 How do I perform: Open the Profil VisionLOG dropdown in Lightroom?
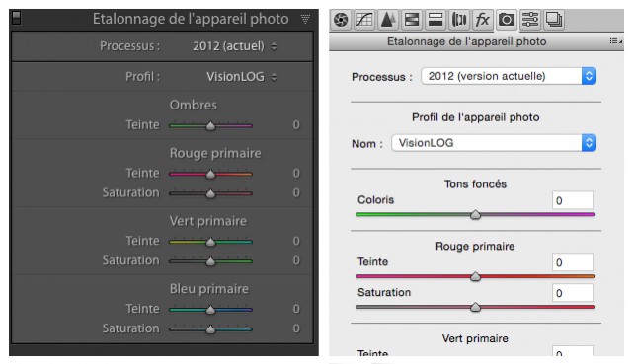pos(241,77)
